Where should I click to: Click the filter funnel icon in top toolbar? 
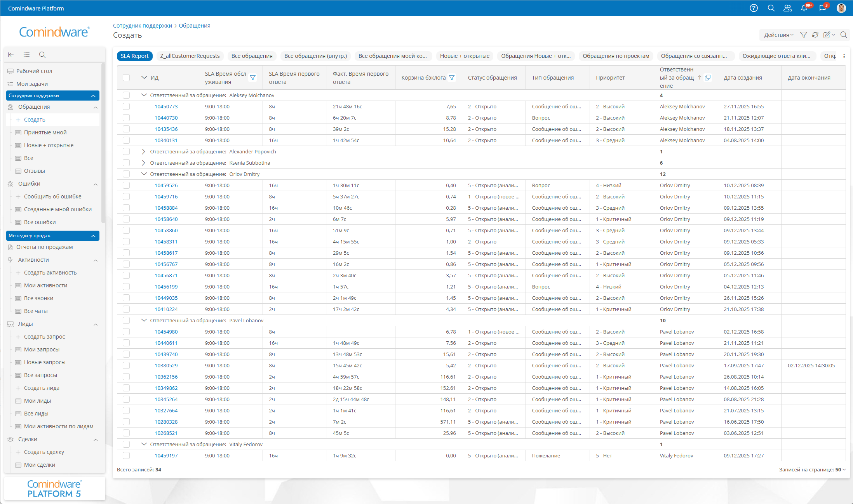(804, 35)
